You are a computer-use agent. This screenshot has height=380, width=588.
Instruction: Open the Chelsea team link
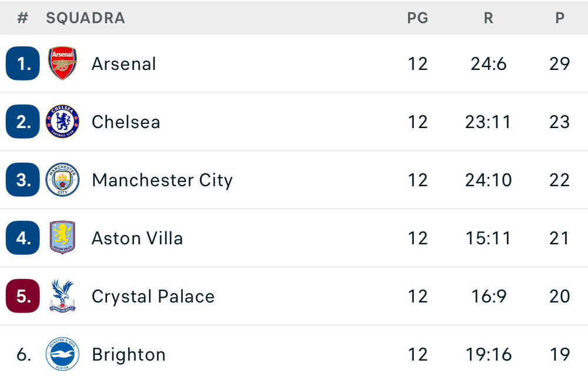pyautogui.click(x=126, y=122)
